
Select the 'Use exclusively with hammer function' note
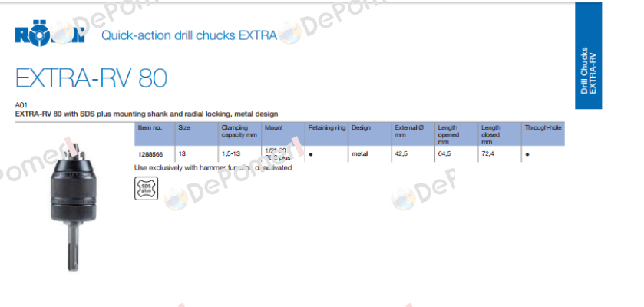pyautogui.click(x=213, y=168)
